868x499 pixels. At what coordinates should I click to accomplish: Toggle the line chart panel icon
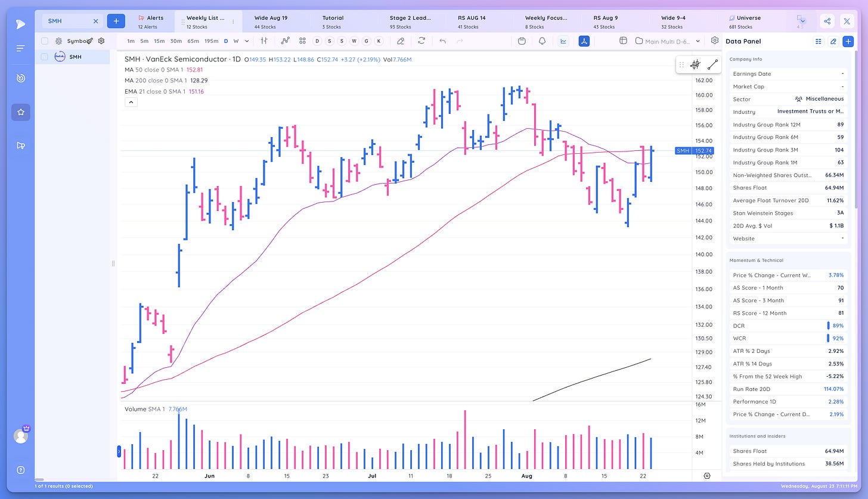563,41
